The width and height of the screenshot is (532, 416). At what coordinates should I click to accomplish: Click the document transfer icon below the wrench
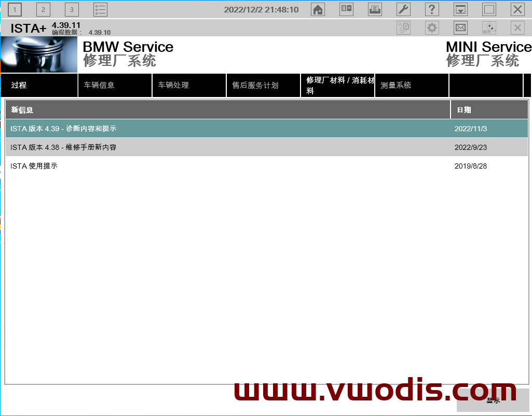[x=403, y=27]
